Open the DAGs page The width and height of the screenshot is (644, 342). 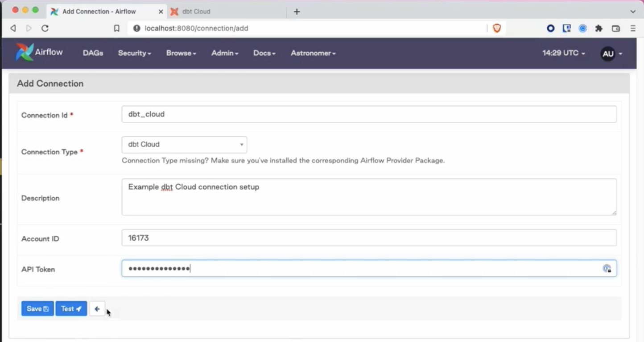click(x=93, y=53)
